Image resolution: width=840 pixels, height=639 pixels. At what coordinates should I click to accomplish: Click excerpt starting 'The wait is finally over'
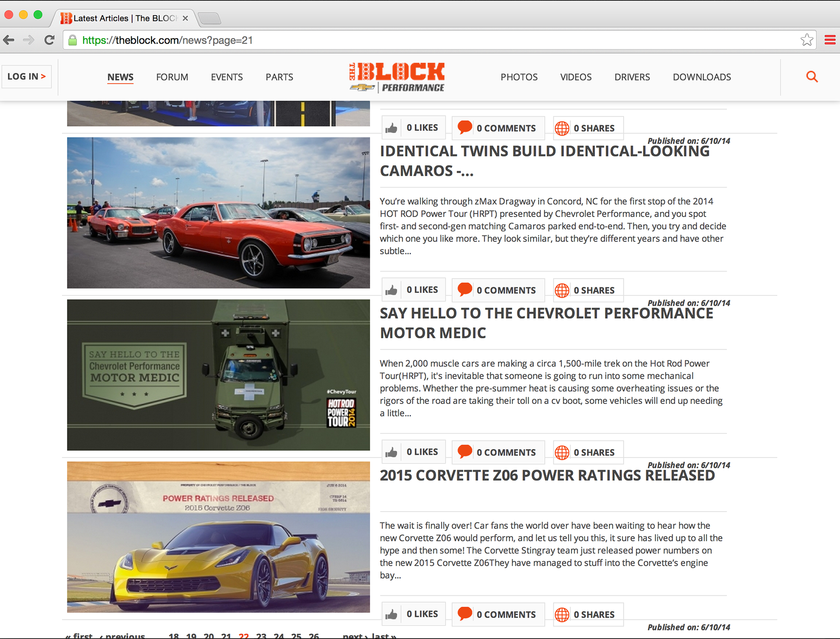pyautogui.click(x=551, y=550)
